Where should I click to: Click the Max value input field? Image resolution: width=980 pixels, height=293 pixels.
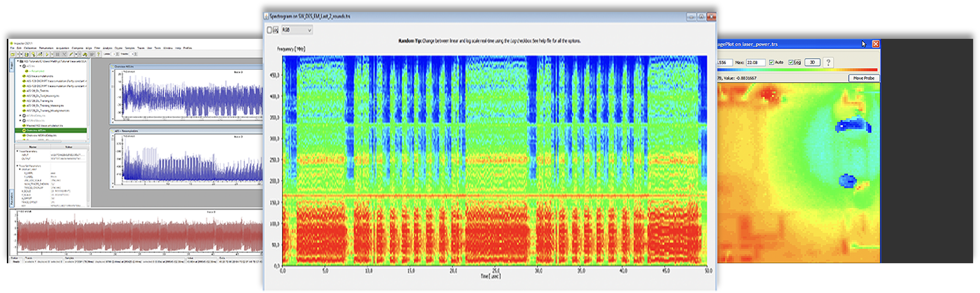click(755, 62)
